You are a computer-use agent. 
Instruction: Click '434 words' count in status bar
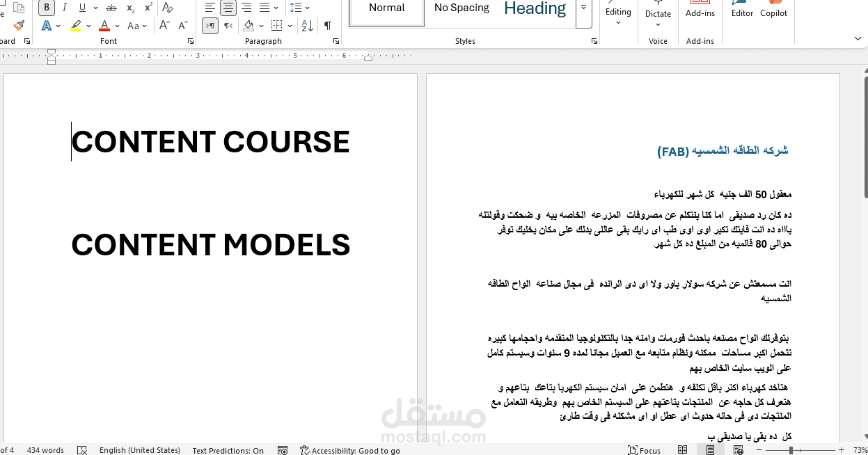pyautogui.click(x=44, y=450)
